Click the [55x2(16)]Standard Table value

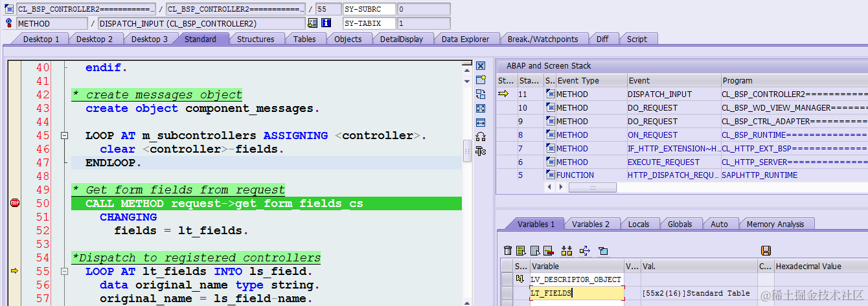(696, 293)
